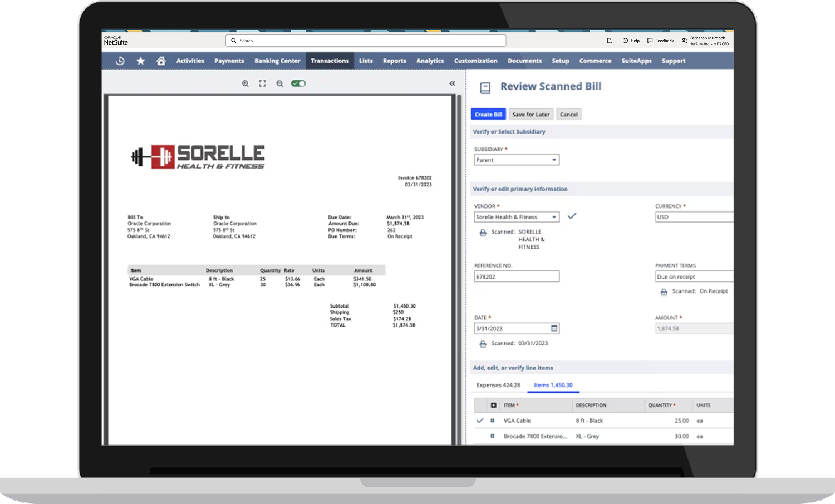
Task: Edit the Currency field showing USD
Action: (694, 217)
